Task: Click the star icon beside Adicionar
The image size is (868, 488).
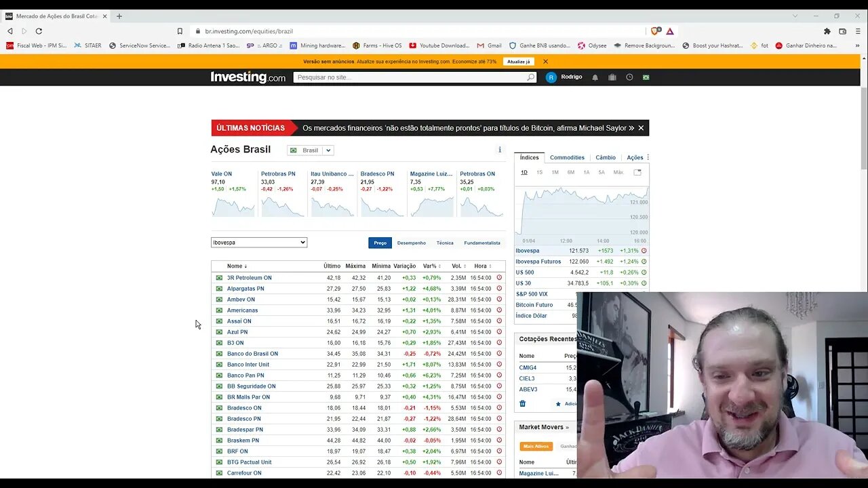Action: [x=558, y=404]
